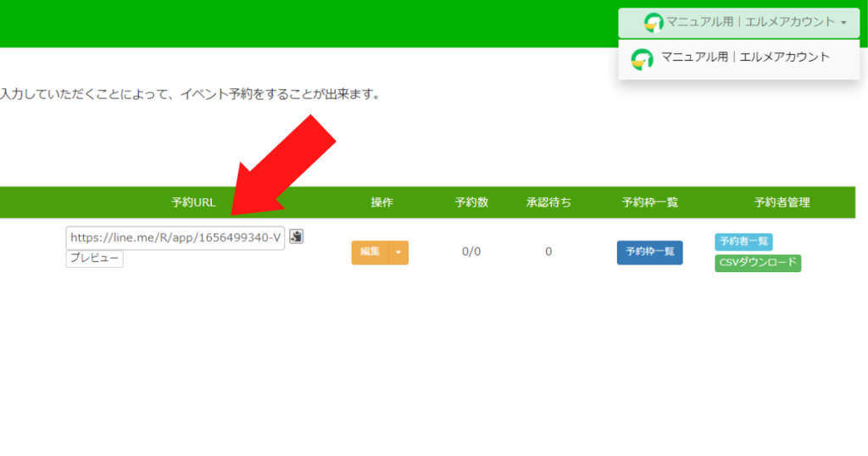Click the 0 value under 承認待ち
The height and width of the screenshot is (456, 868).
click(548, 252)
